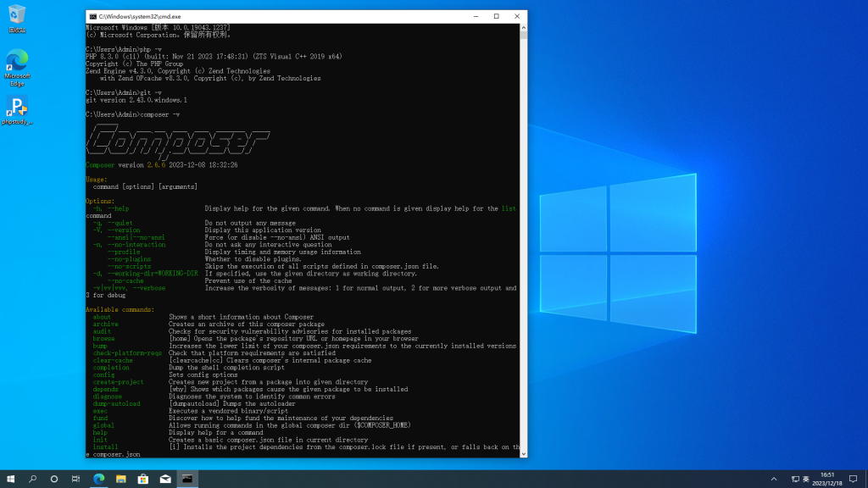This screenshot has width=868, height=488.
Task: Click the 'Usage:' heading
Action: tap(97, 180)
